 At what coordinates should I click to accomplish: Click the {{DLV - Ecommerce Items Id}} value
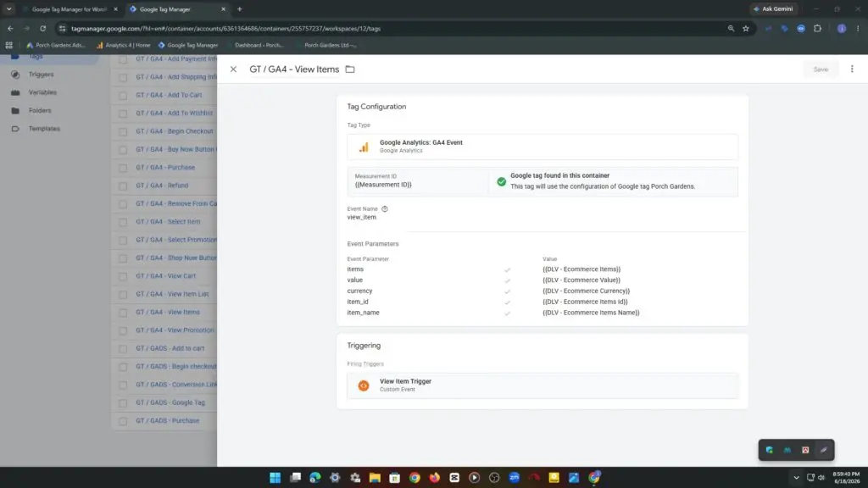tap(585, 302)
